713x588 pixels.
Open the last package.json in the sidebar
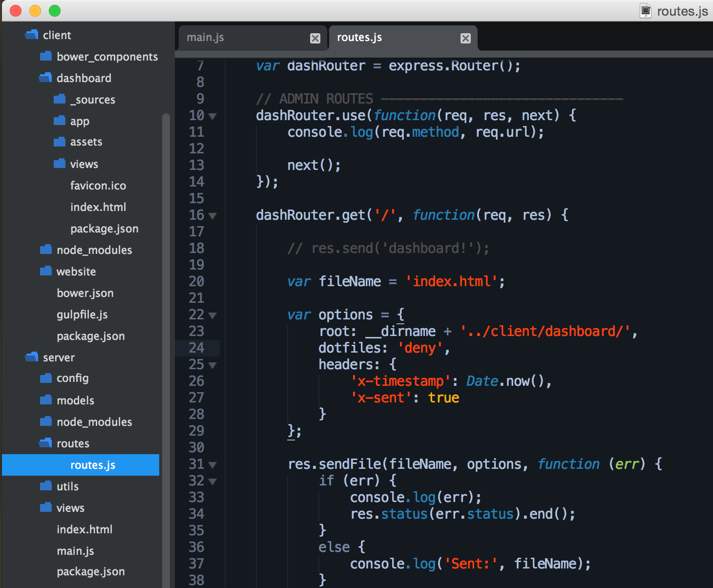coord(91,571)
